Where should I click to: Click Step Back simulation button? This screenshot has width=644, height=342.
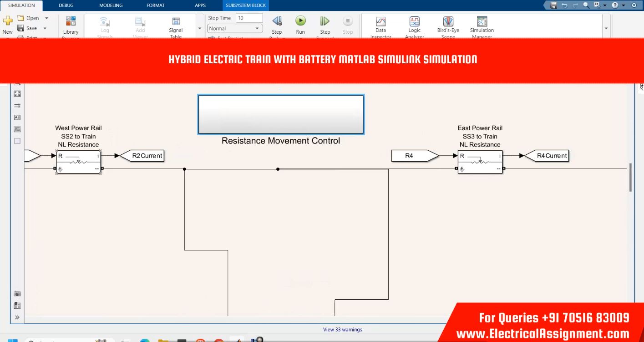277,21
